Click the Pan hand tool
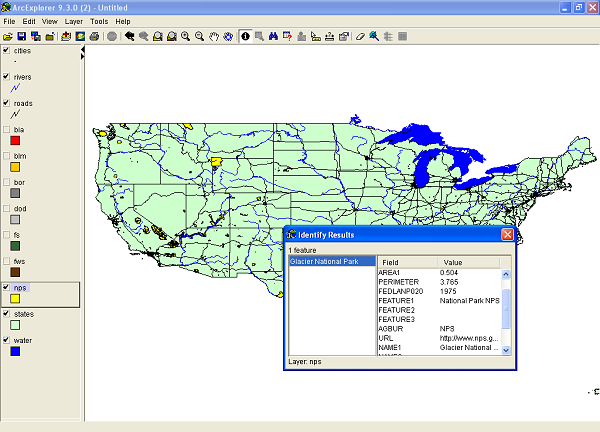600x432 pixels. pos(214,37)
